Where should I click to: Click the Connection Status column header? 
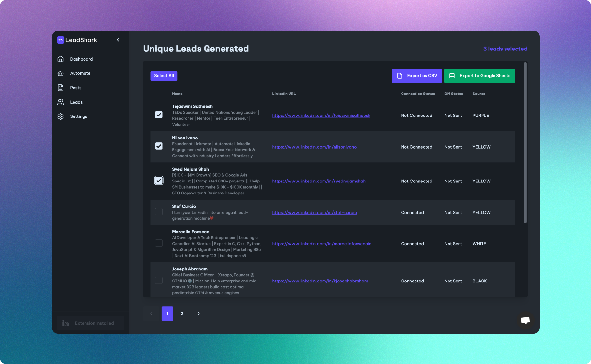(x=418, y=94)
